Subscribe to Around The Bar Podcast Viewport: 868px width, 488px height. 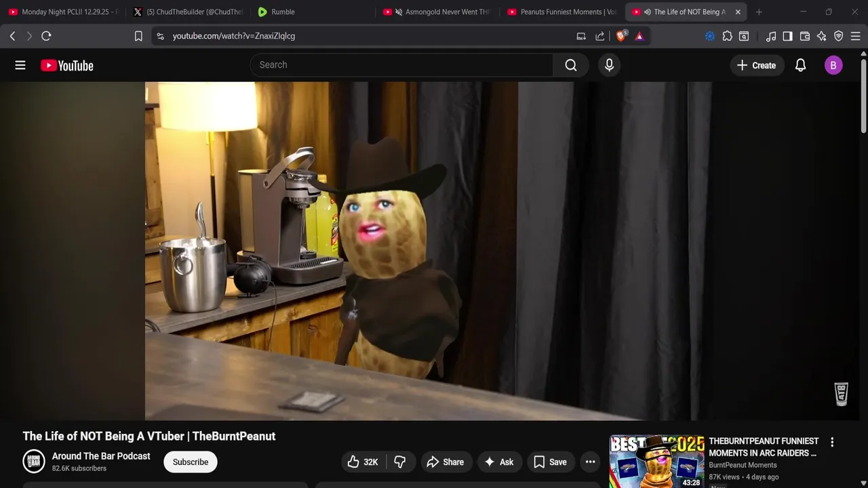click(190, 462)
